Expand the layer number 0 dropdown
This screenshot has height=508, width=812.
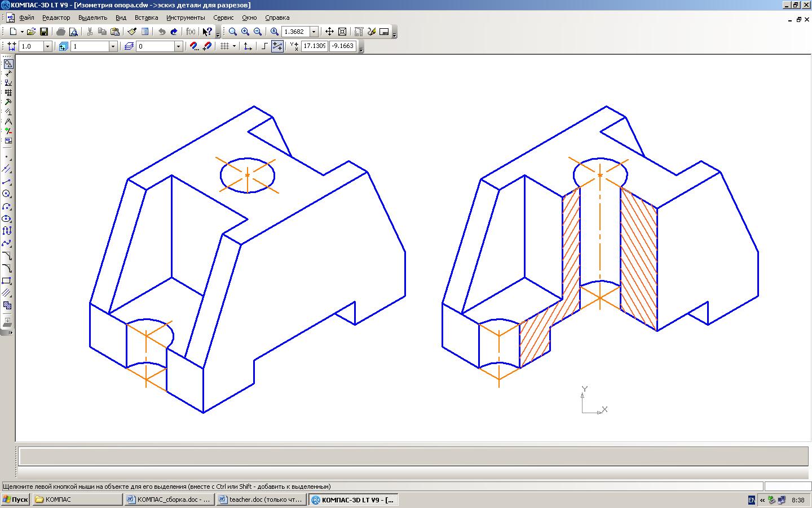click(x=178, y=46)
